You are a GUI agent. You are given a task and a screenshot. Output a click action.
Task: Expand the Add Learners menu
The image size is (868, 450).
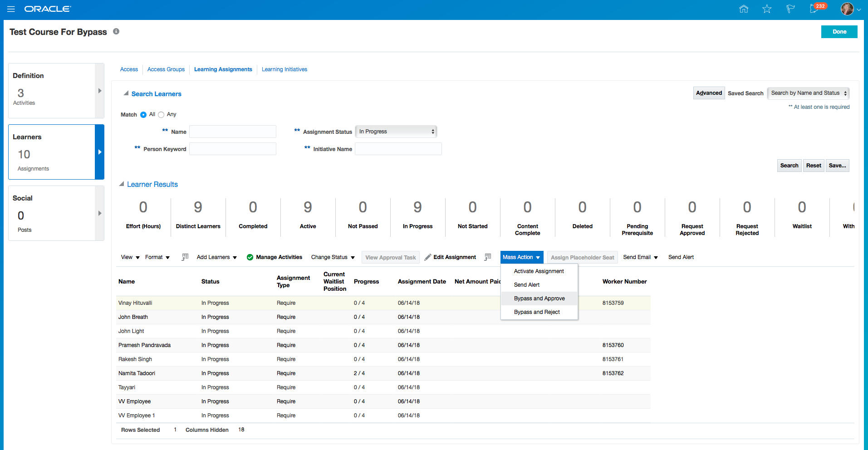[x=216, y=257]
